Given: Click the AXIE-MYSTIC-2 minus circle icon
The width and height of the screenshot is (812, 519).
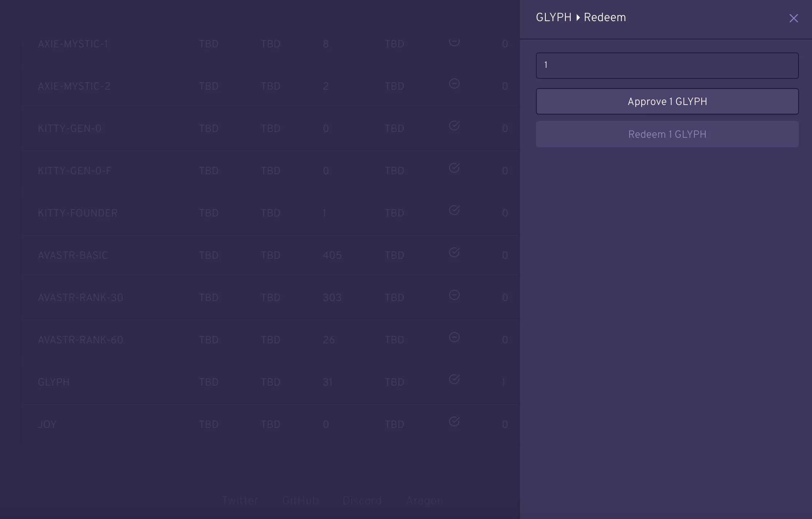Looking at the screenshot, I should point(454,84).
